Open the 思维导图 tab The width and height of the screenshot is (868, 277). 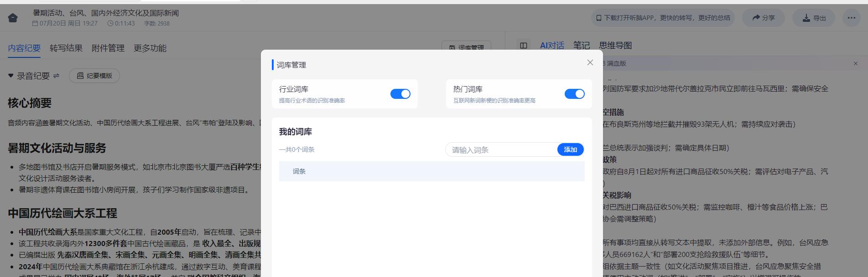click(x=615, y=46)
